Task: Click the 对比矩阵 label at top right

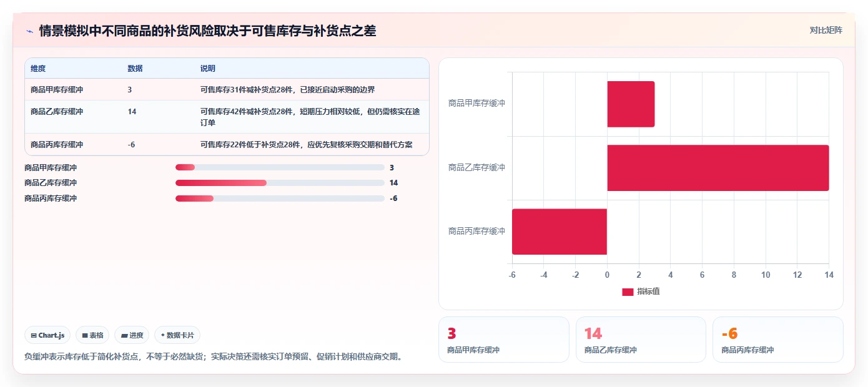Action: 826,30
